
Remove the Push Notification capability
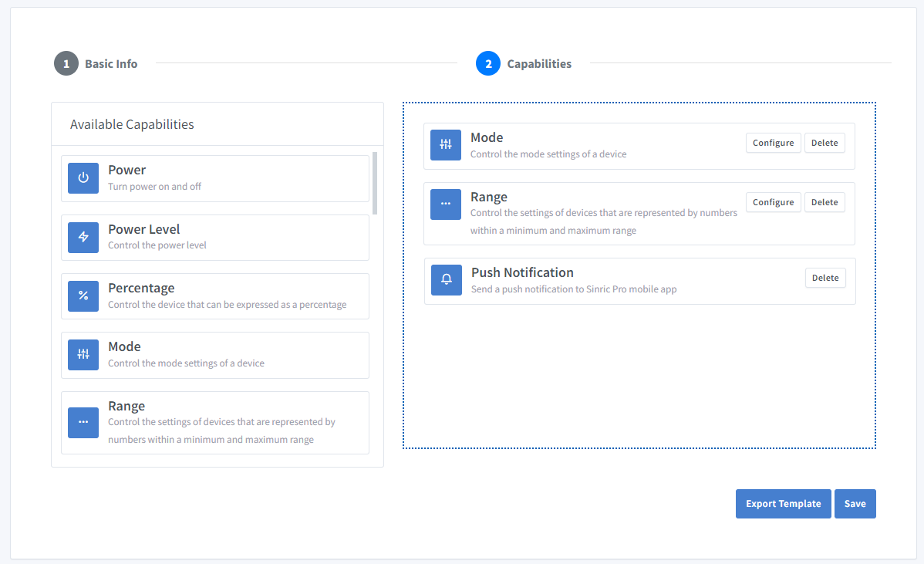tap(825, 278)
